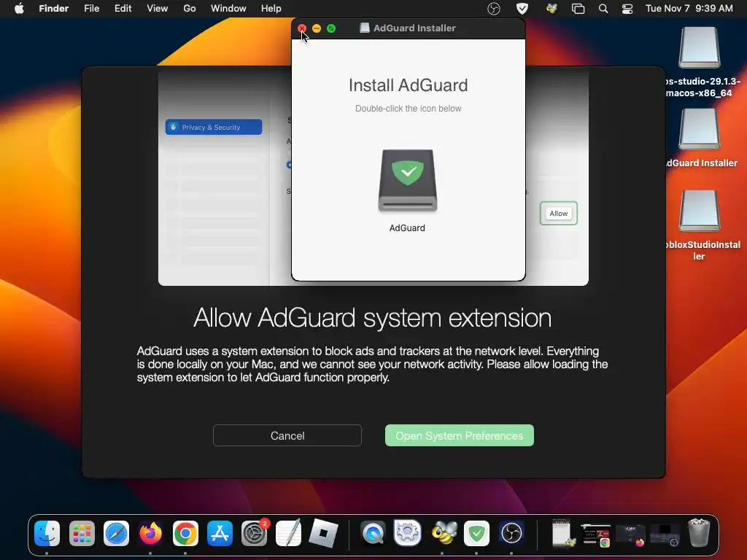
Task: Open TextEdit from the Dock
Action: point(289,533)
